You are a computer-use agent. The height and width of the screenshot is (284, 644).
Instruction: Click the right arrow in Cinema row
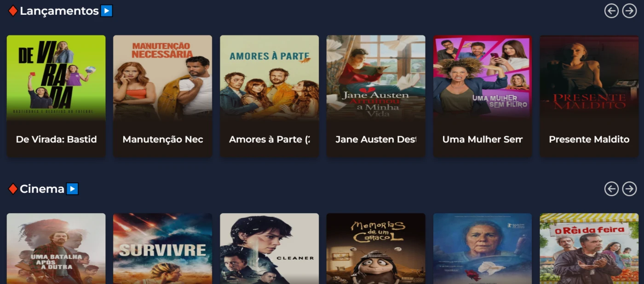(629, 189)
